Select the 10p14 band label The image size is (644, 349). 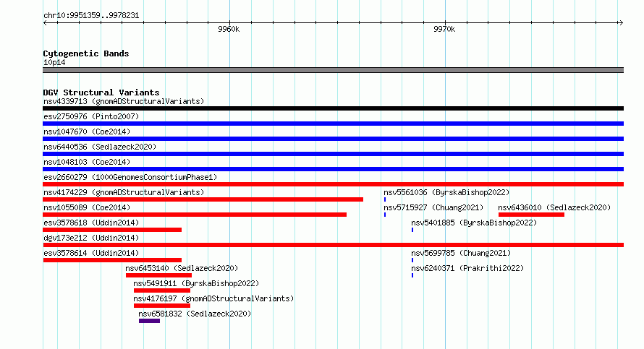[x=54, y=62]
